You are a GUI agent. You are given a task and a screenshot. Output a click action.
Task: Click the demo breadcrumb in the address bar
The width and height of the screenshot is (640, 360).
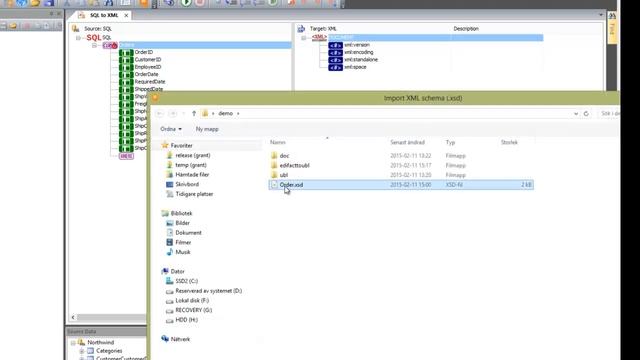pos(225,113)
